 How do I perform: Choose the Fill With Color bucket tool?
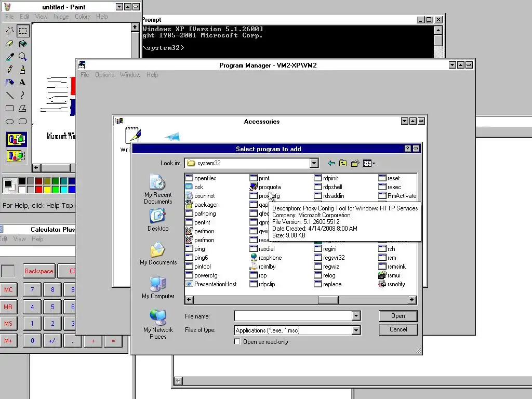(23, 44)
